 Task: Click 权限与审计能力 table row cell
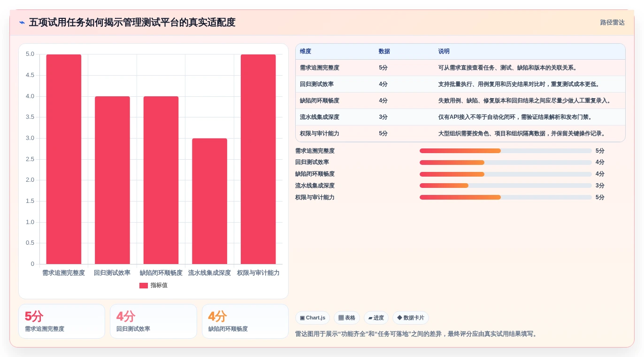click(x=320, y=133)
